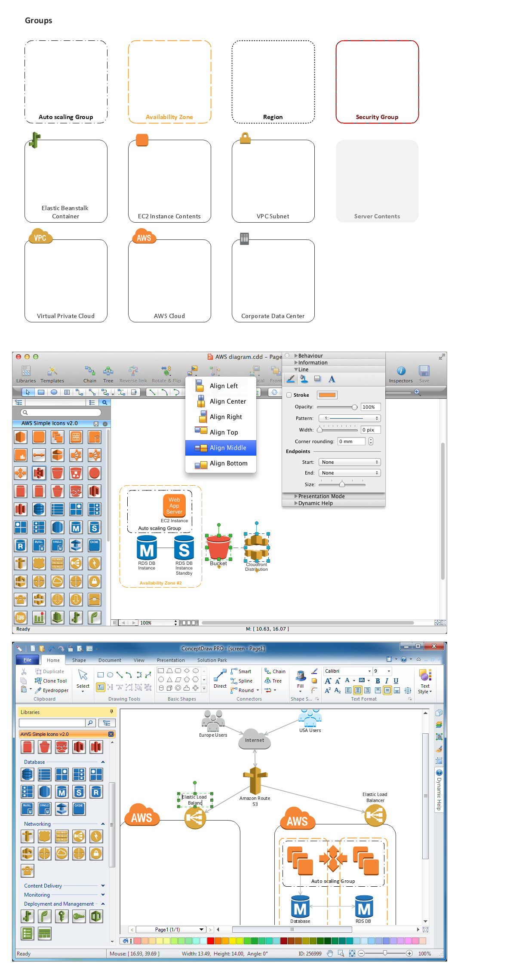This screenshot has width=516, height=980.
Task: Toggle Italic text formatting
Action: click(x=387, y=681)
